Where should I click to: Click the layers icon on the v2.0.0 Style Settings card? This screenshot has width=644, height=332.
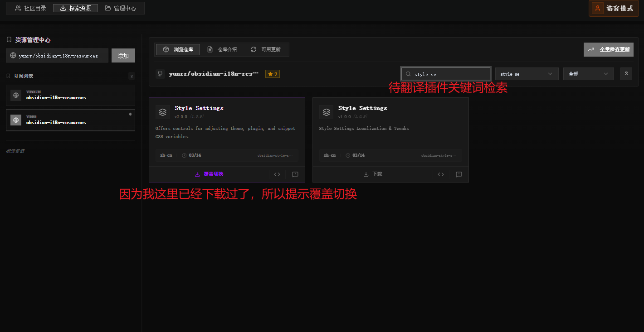(163, 112)
